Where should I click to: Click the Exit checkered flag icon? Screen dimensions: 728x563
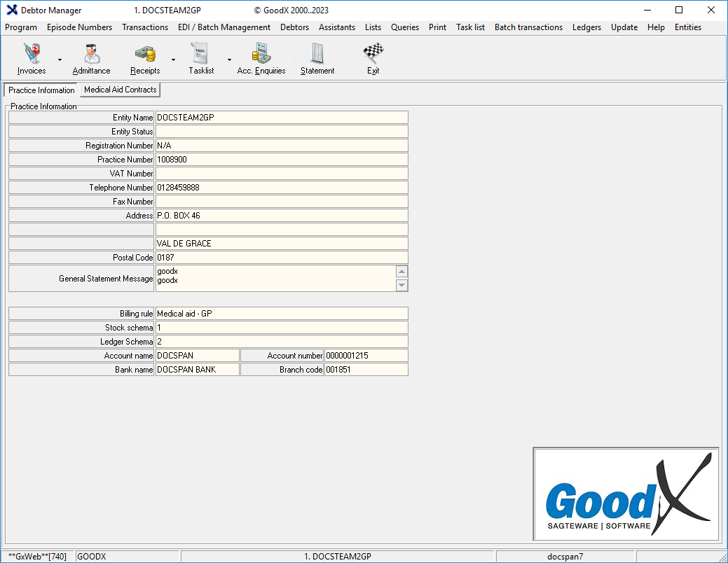tap(373, 58)
